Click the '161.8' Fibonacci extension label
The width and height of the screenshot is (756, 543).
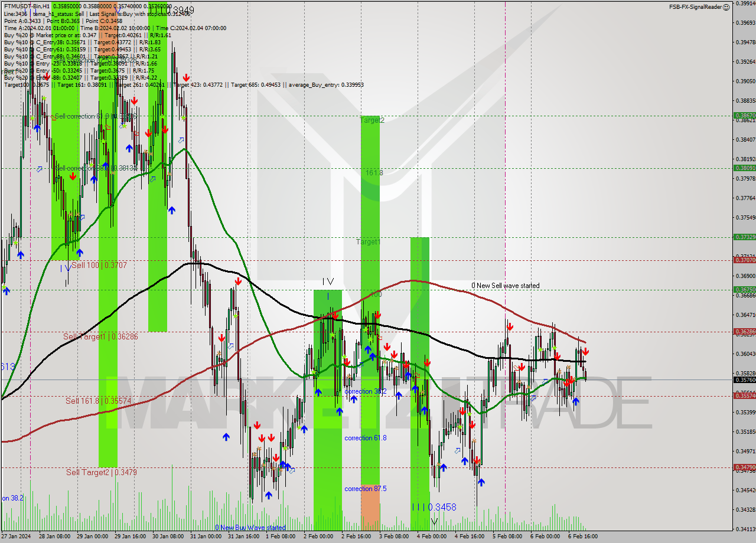click(374, 172)
